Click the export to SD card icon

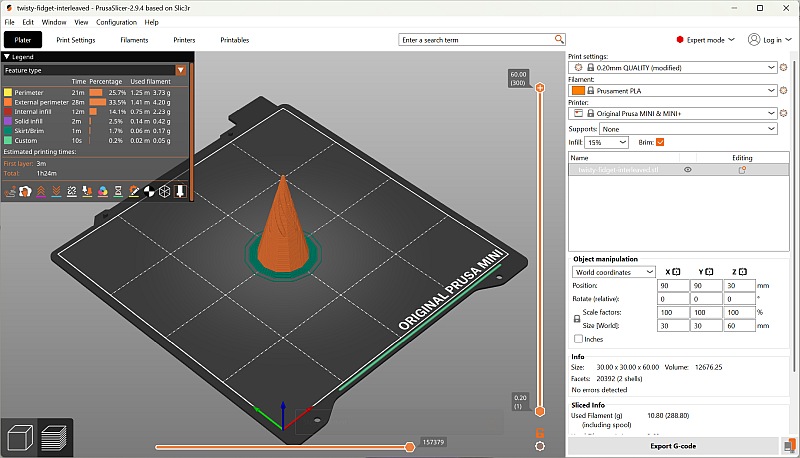pyautogui.click(x=789, y=446)
